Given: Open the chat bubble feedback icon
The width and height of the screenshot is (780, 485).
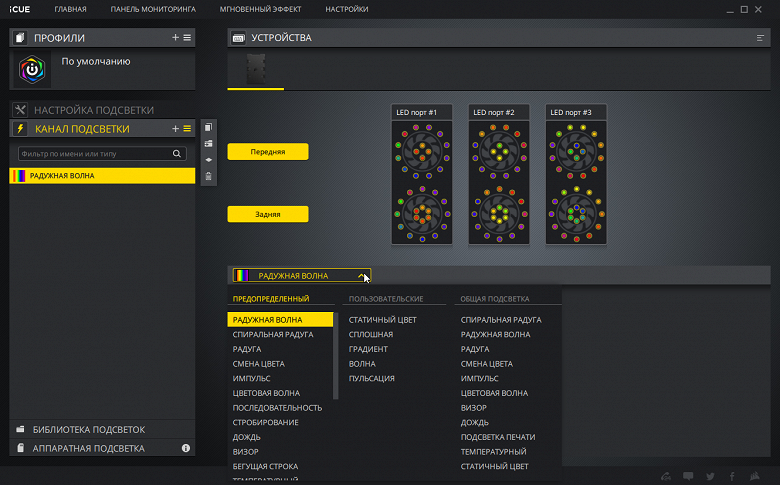Looking at the screenshot, I should [688, 476].
